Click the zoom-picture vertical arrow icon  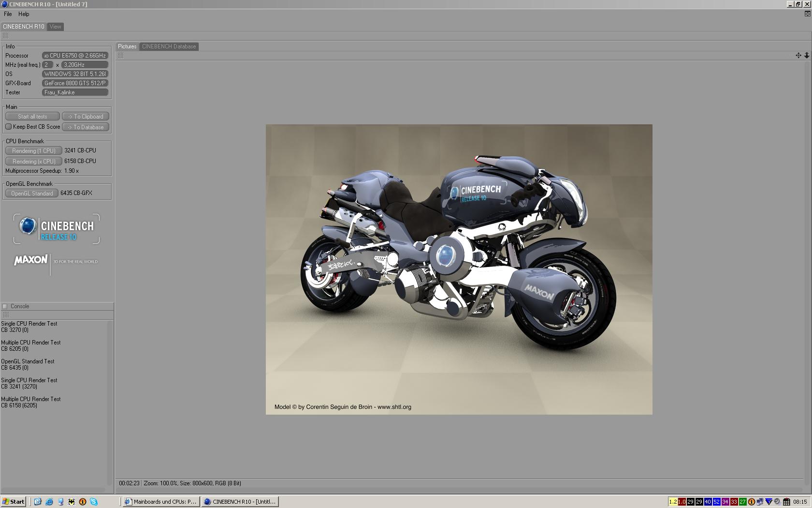point(807,56)
